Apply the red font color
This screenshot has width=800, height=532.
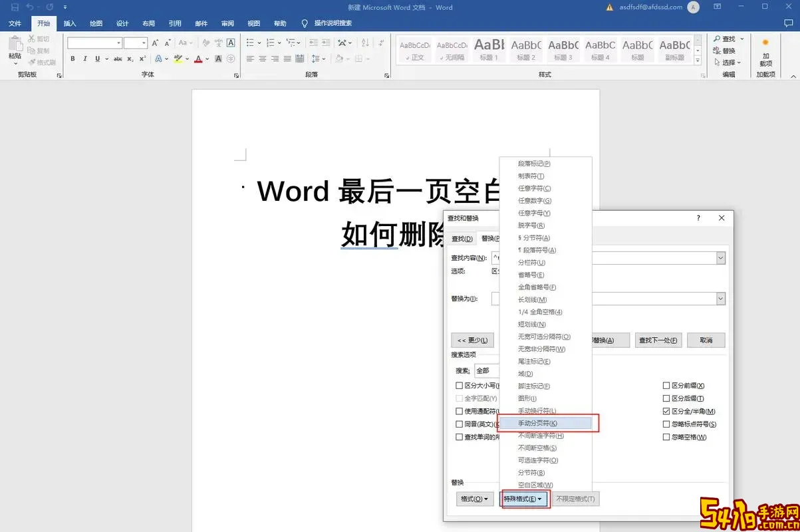pyautogui.click(x=198, y=59)
